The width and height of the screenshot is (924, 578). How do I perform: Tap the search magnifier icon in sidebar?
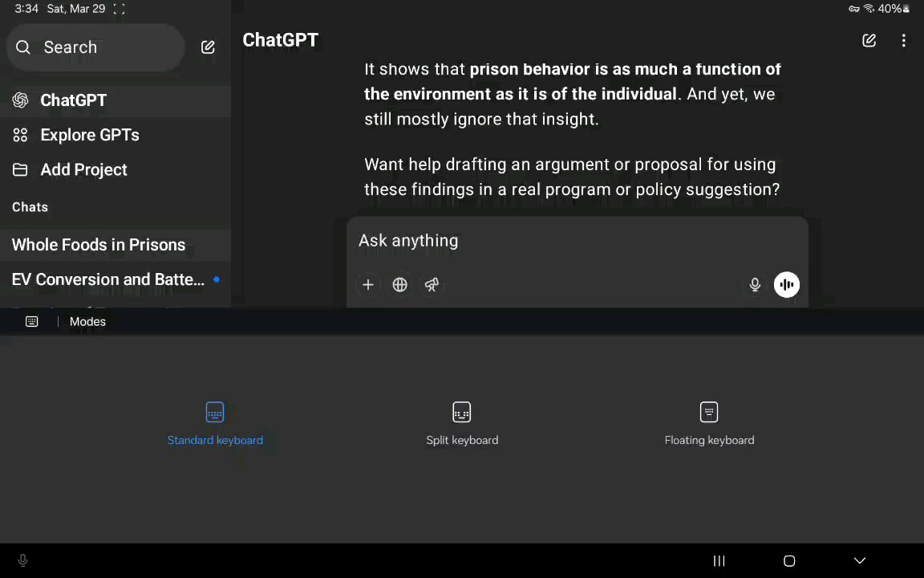[x=23, y=47]
